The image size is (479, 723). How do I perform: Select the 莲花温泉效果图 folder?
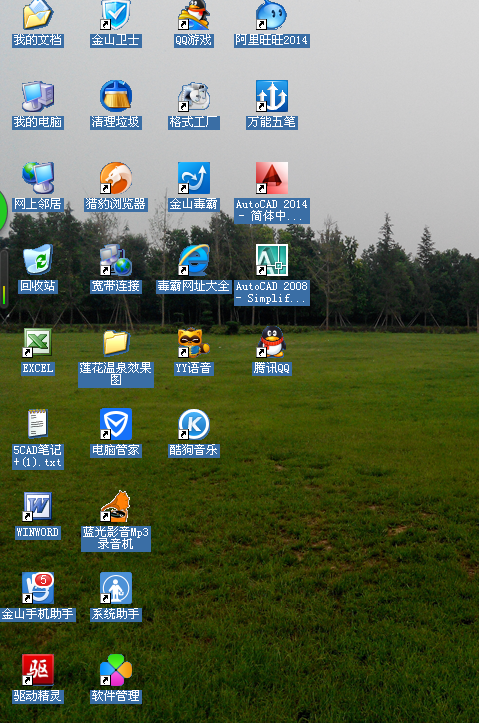(116, 343)
